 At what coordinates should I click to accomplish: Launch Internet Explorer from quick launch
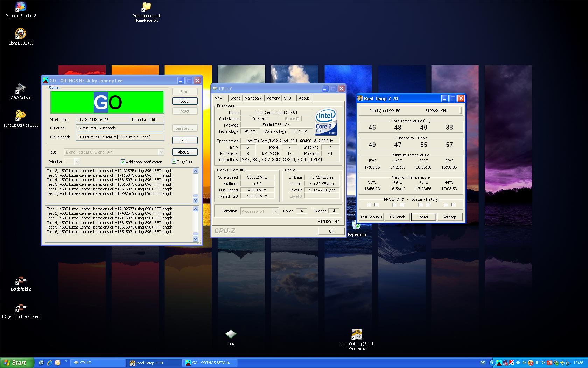tap(50, 363)
